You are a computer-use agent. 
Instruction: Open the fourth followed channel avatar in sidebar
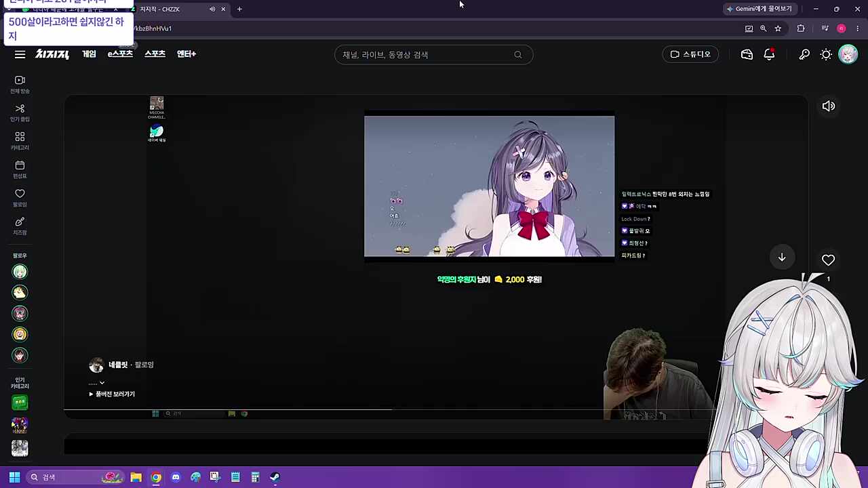coord(20,334)
